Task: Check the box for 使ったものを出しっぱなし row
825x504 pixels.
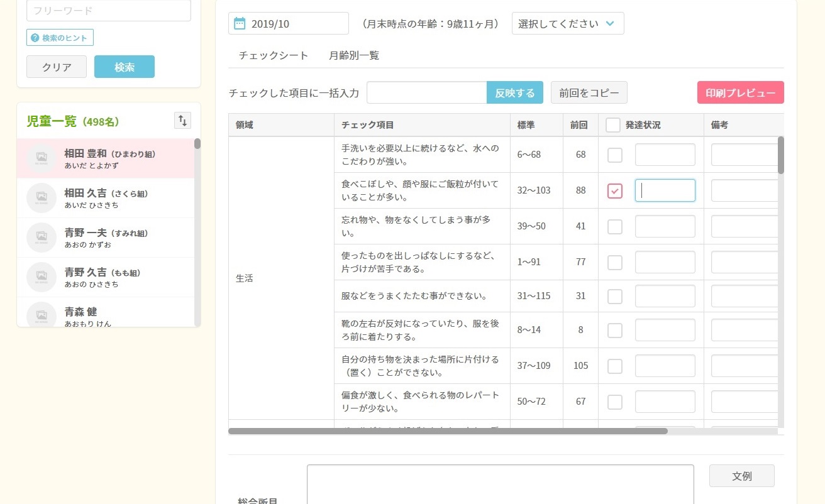Action: (615, 262)
